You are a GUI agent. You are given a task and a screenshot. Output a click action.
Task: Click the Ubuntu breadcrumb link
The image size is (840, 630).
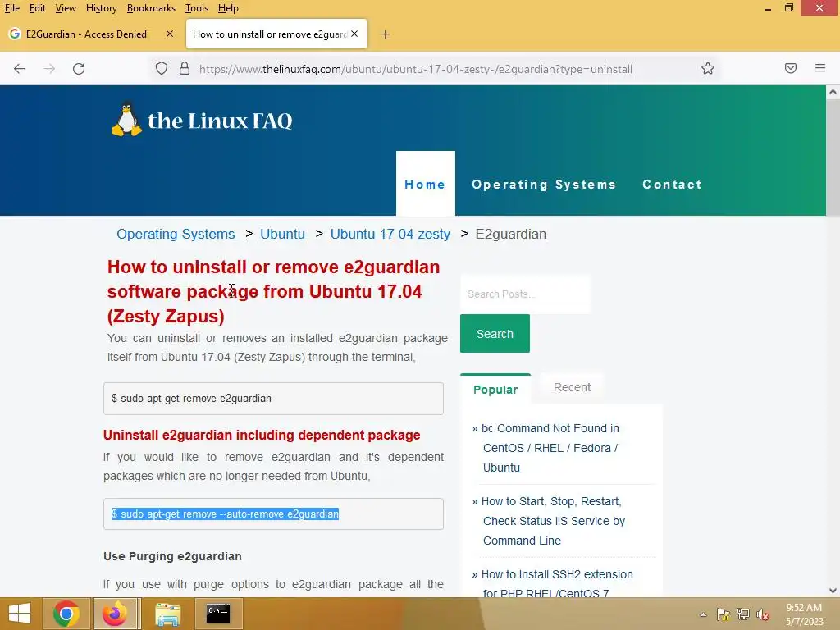(282, 234)
